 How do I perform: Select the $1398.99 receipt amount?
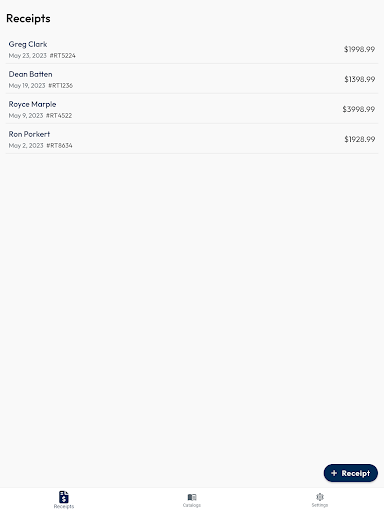pos(360,79)
